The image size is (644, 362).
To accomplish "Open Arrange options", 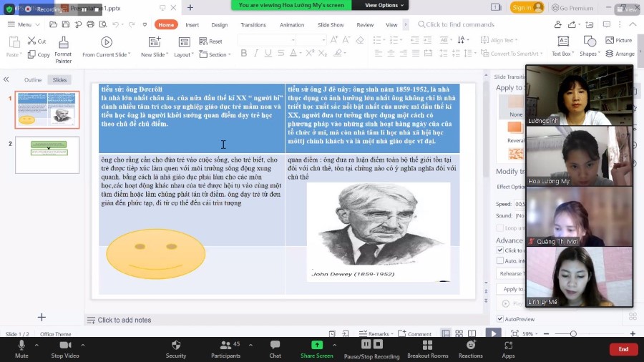I will click(620, 54).
